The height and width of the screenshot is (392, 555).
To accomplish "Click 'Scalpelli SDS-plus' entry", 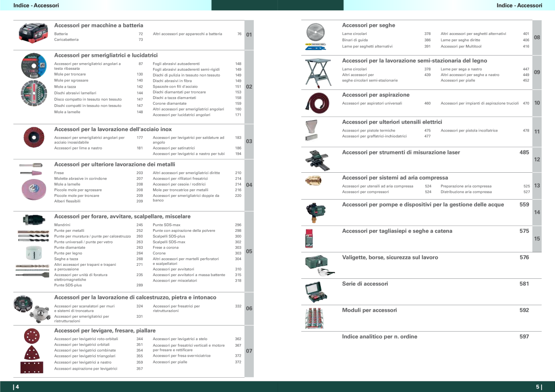I will 169,236.
